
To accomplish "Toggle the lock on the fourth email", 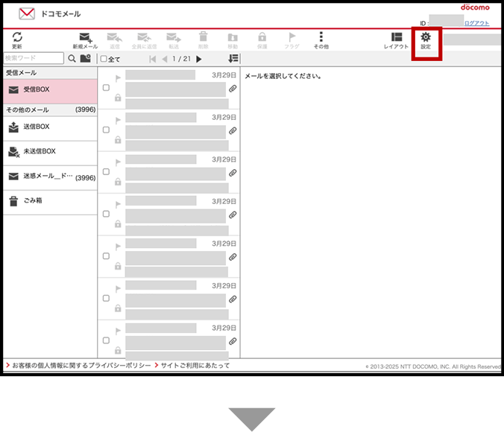I will 118,223.
